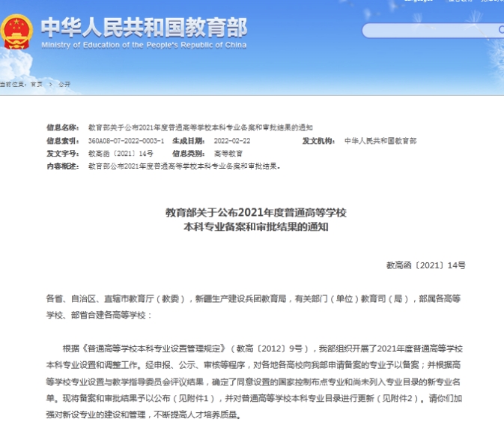
Task: Go to 首页 in the breadcrumb
Action: (x=36, y=85)
